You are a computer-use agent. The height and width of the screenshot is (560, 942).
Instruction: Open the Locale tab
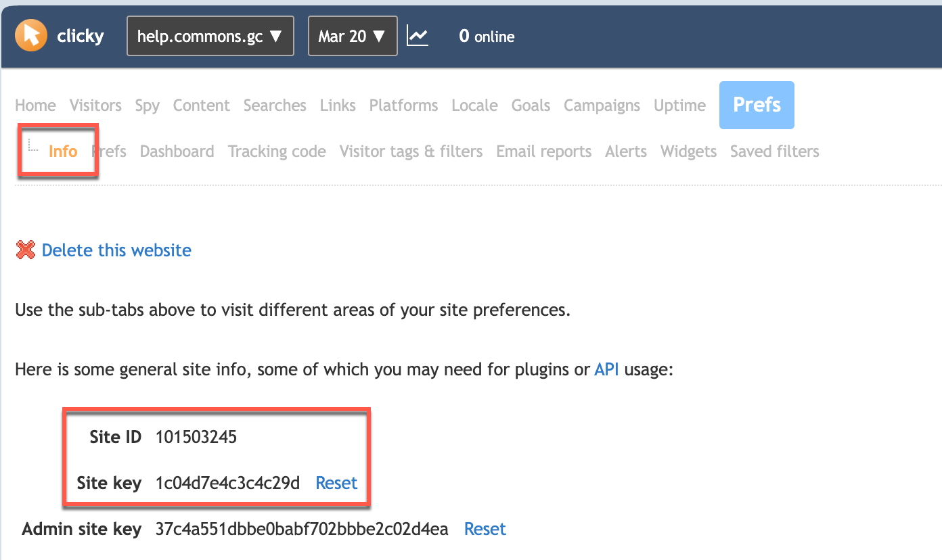point(474,106)
